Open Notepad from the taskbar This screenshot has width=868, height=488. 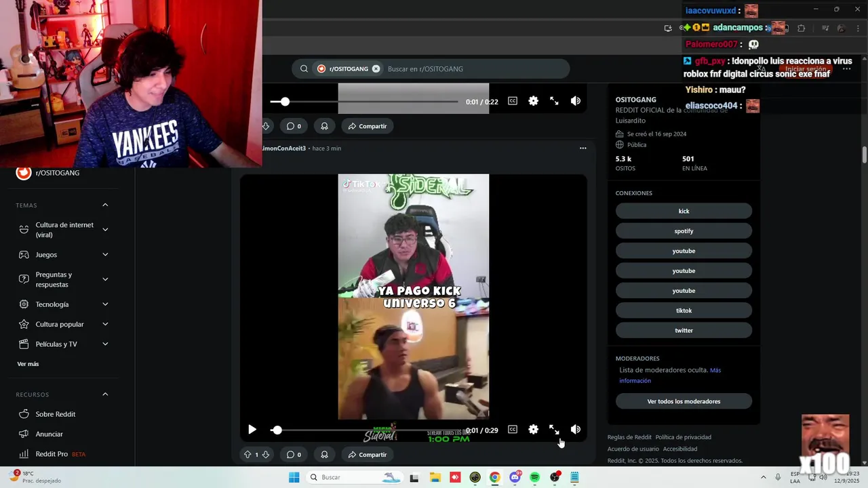click(574, 477)
